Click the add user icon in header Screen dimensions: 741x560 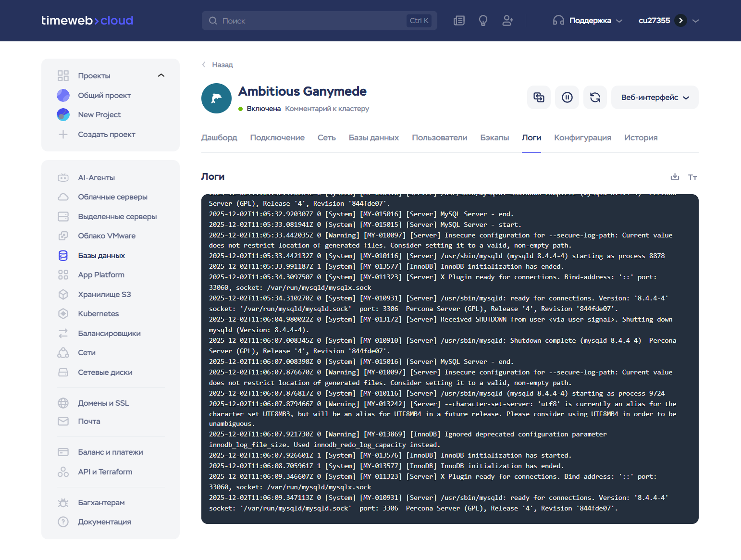(507, 21)
